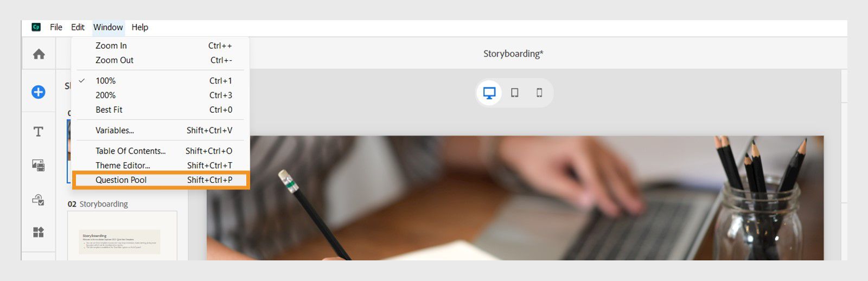Open the Widgets icon in sidebar
Screen dimensions: 868x281
(38, 232)
